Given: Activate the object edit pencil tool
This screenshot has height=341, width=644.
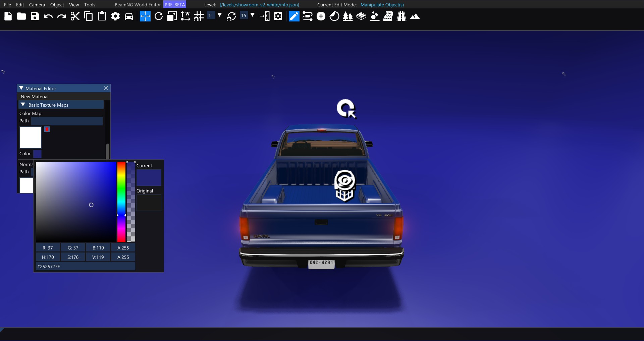Looking at the screenshot, I should click(x=294, y=16).
